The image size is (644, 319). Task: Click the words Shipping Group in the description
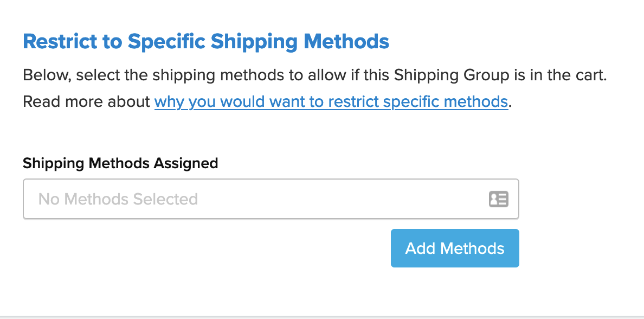451,74
